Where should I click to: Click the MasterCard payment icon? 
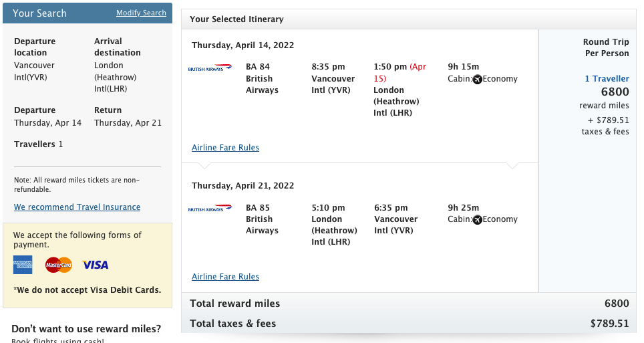(58, 265)
